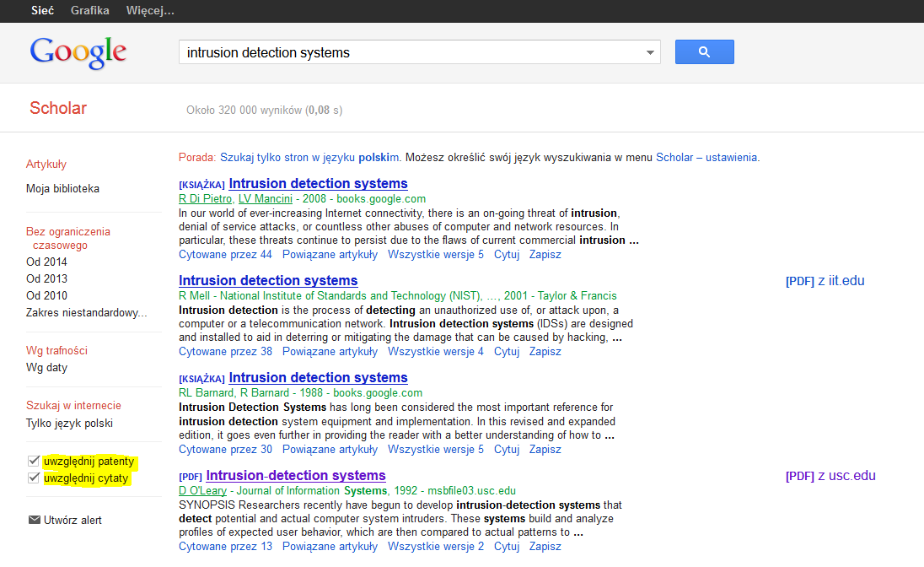Open the search box dropdown arrow
Screen dimensions: 924x567
(650, 52)
